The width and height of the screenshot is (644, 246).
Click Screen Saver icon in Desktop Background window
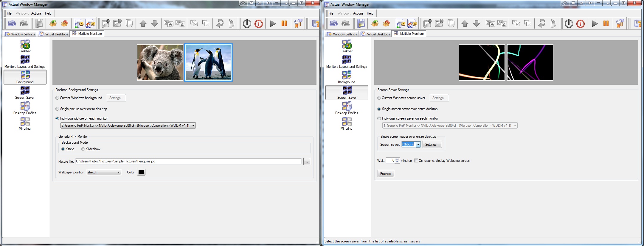25,93
